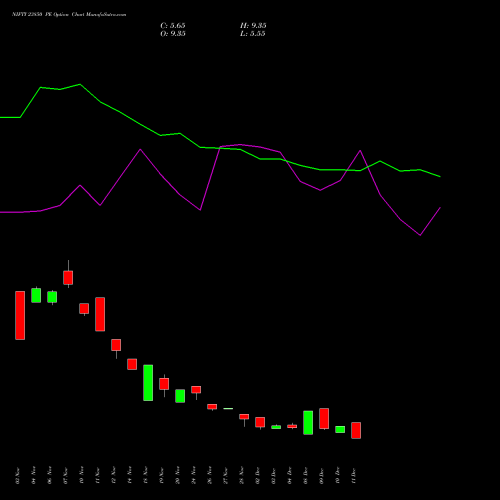Select the 11 Dec date label
This screenshot has width=500, height=500.
pyautogui.click(x=353, y=476)
